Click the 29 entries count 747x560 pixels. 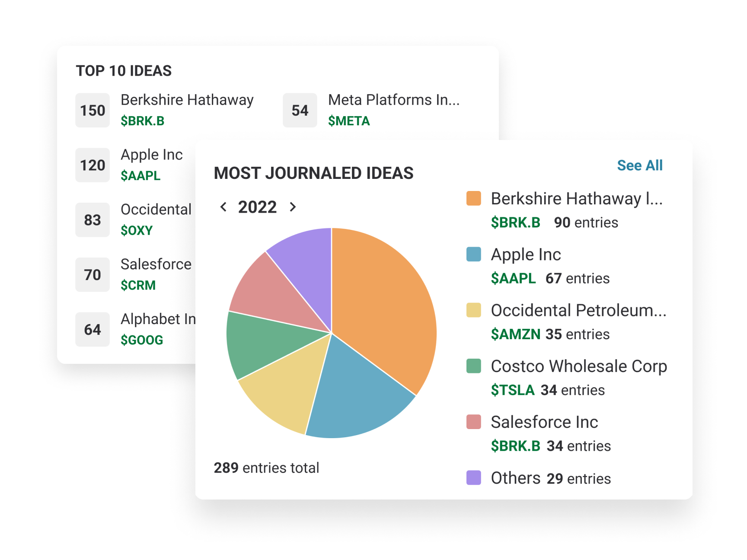579,479
